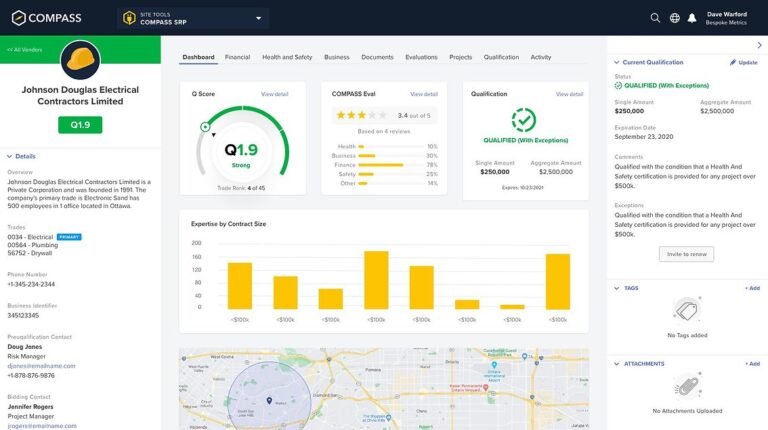
Task: Select trade 00564 - Plumbing
Action: tap(32, 245)
